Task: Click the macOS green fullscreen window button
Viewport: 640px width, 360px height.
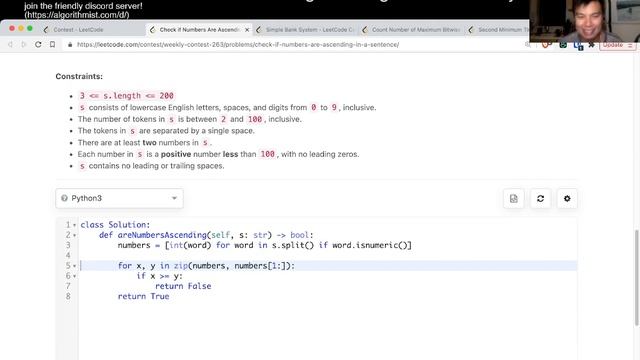Action: click(x=30, y=28)
